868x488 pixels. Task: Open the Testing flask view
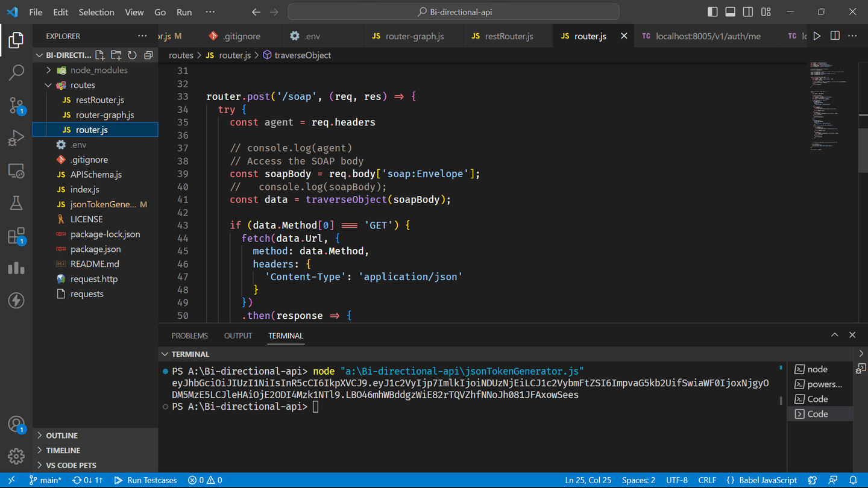click(16, 203)
